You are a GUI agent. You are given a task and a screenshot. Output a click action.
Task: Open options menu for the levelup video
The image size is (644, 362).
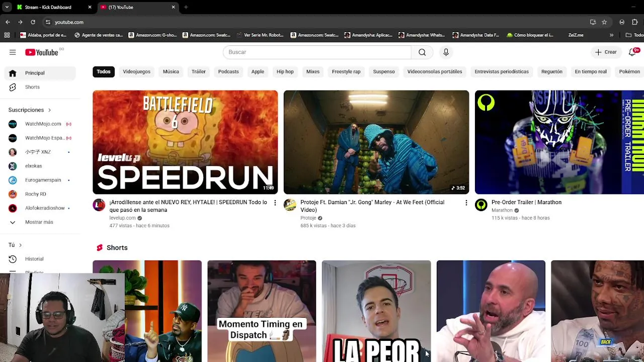point(275,203)
